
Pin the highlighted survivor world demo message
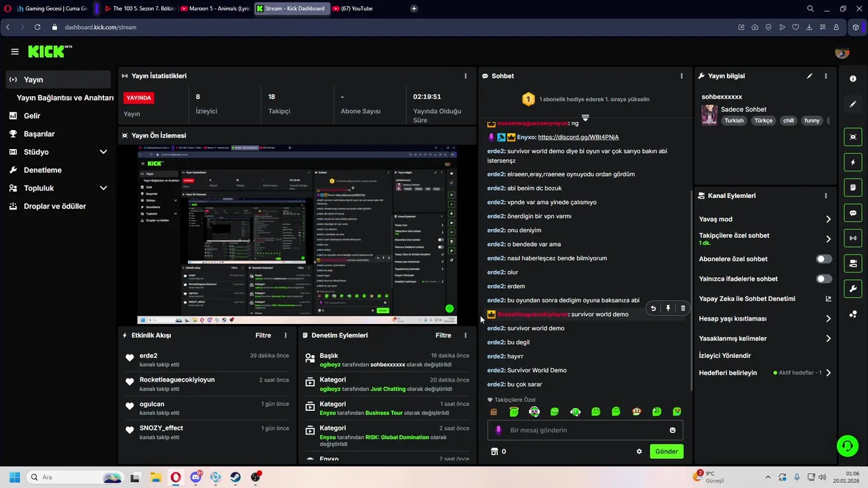pyautogui.click(x=668, y=308)
